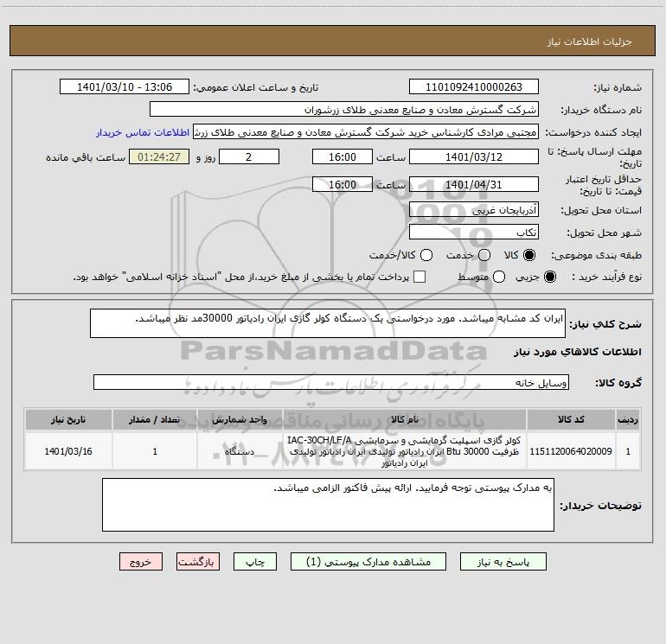The height and width of the screenshot is (644, 666).
Task: Click the deadline time field in the 1401/03/12 row
Action: tap(343, 156)
